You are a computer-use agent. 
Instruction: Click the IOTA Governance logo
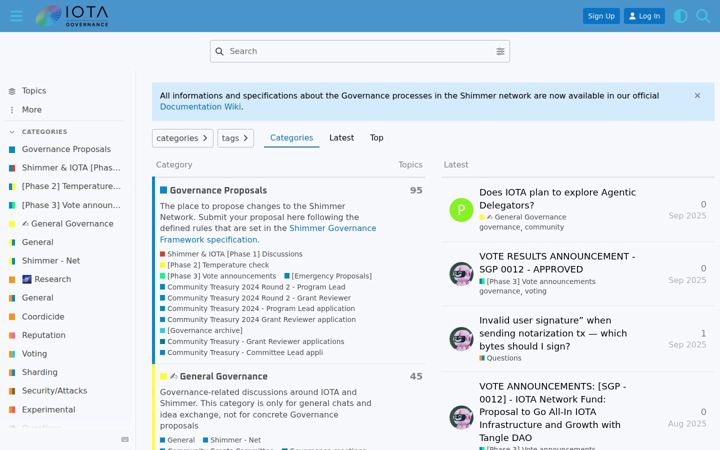point(72,16)
